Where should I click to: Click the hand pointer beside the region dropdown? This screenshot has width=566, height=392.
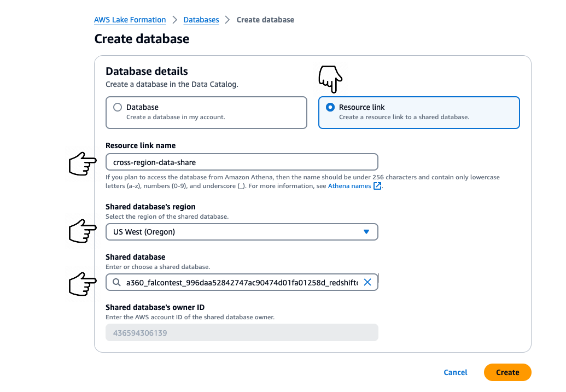(x=83, y=232)
